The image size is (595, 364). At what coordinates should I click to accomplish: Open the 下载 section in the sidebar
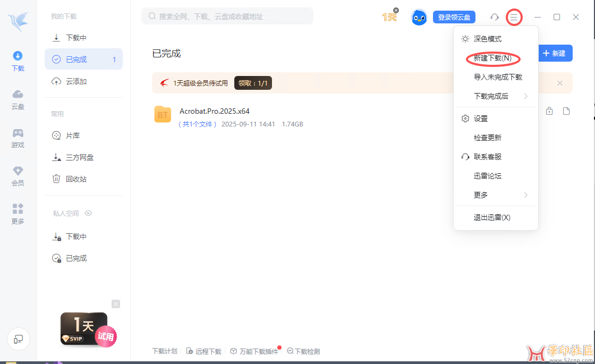click(18, 61)
